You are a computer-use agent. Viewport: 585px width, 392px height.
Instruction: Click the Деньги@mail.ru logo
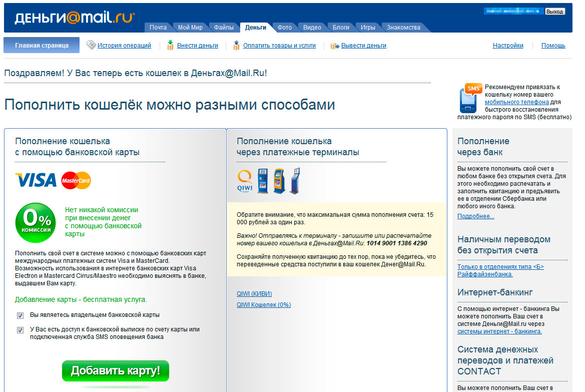[75, 18]
